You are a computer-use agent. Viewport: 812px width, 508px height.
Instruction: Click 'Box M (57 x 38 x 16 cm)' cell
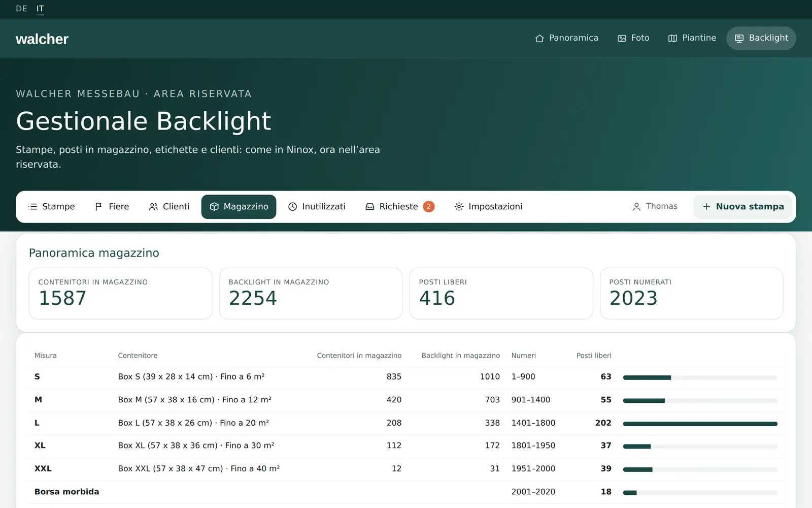(x=194, y=400)
